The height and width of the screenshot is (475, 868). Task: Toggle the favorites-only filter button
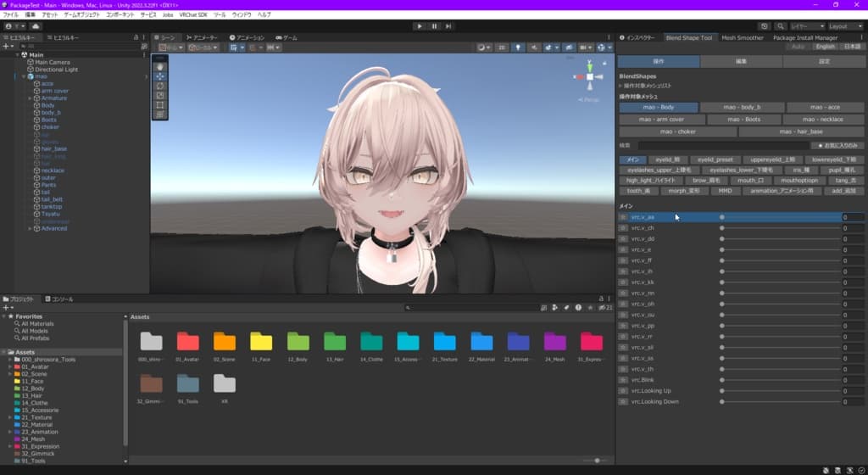[837, 146]
